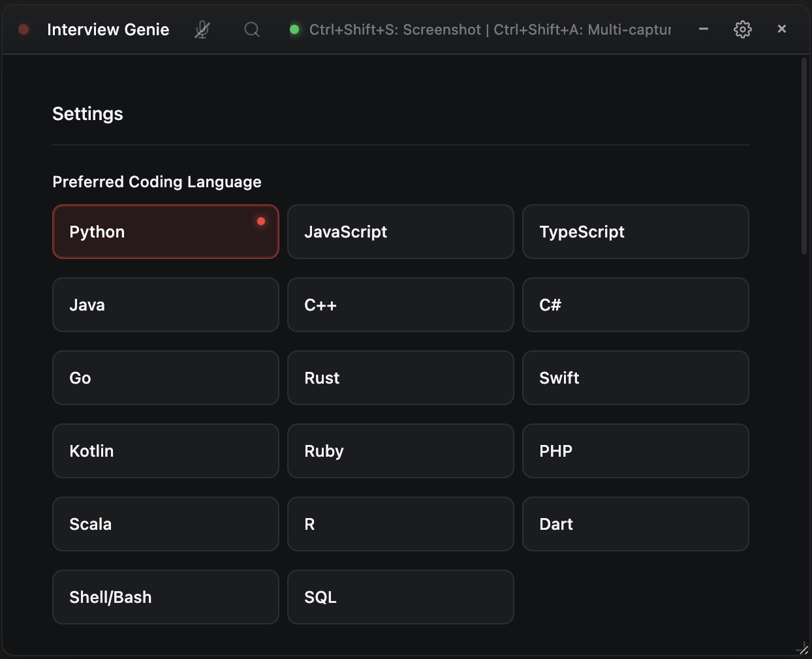Toggle the muted microphone icon

tap(202, 29)
